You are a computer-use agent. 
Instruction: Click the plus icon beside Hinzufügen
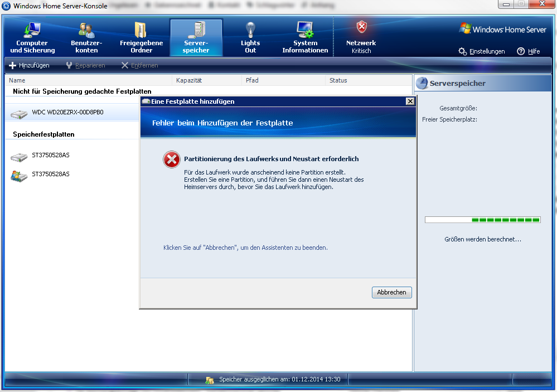coord(12,65)
